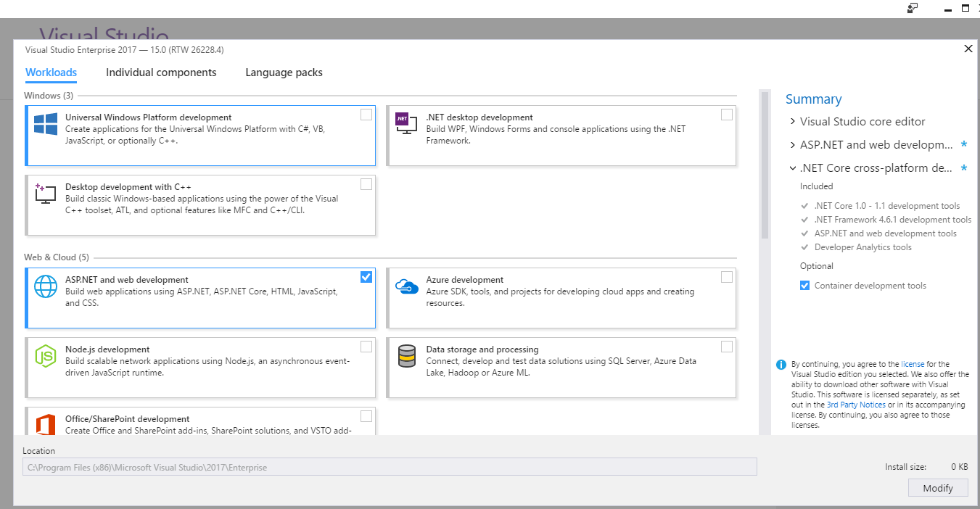Click the summary panel vertical scrollbar
980x509 pixels.
(x=765, y=165)
